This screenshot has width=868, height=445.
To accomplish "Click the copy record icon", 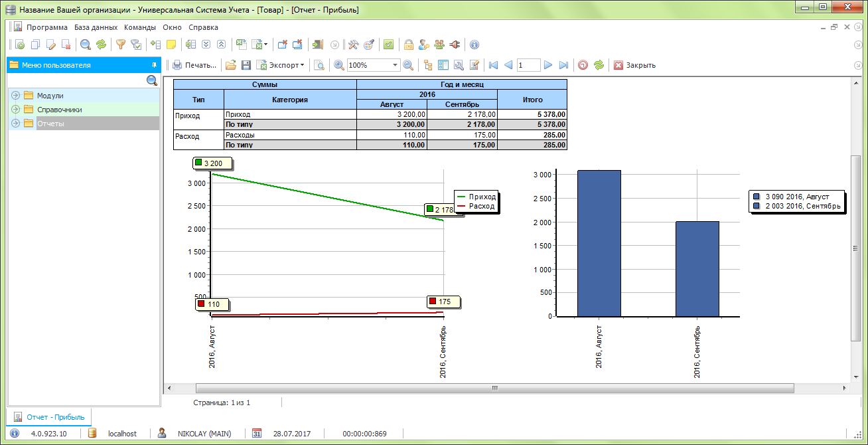I will coord(36,44).
